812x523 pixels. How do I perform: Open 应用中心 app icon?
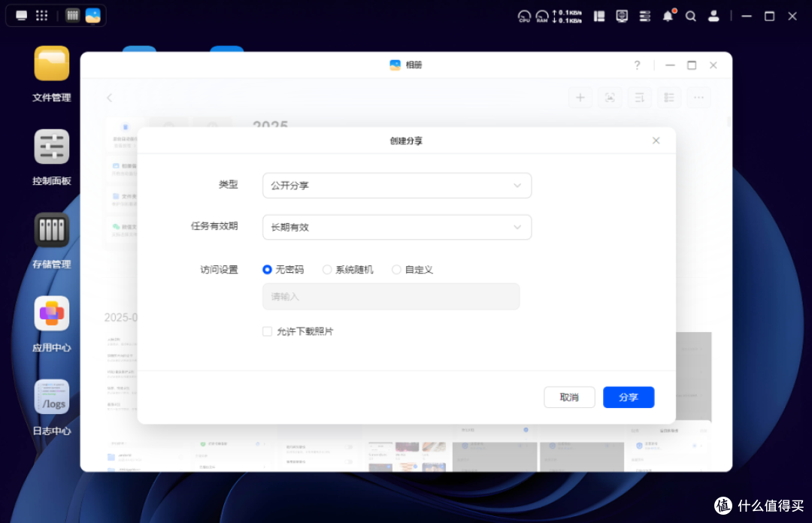(51, 314)
